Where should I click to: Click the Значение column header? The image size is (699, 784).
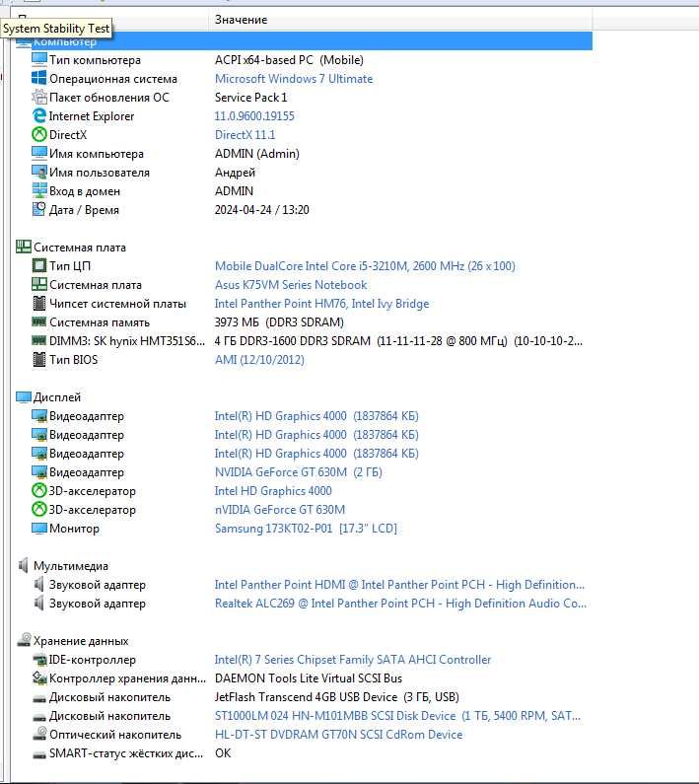(400, 20)
